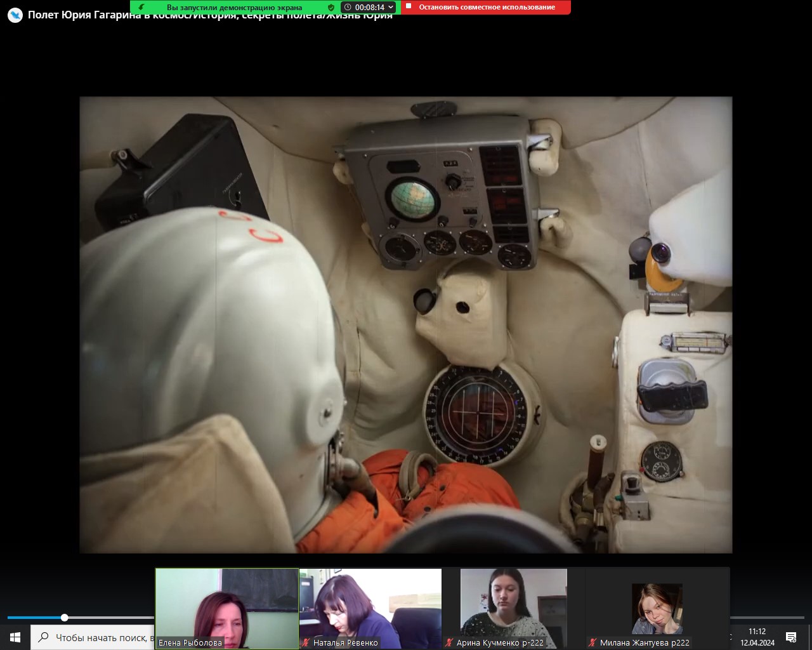The image size is (812, 650).
Task: Click muted mic icon beside Милана Жантуева
Action: 593,642
